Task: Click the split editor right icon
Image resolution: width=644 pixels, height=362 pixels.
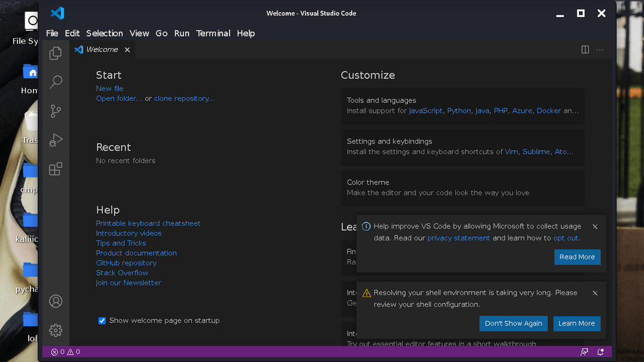Action: click(585, 50)
